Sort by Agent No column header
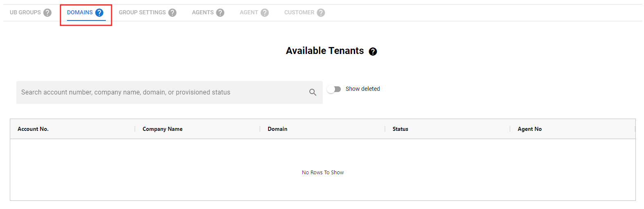Screen dimensions: 644x209 (x=530, y=129)
